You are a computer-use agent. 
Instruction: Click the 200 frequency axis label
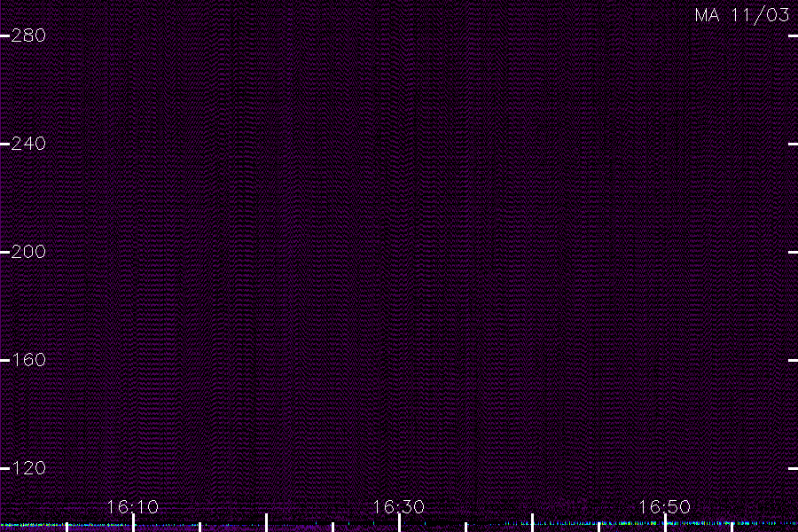[x=28, y=252]
